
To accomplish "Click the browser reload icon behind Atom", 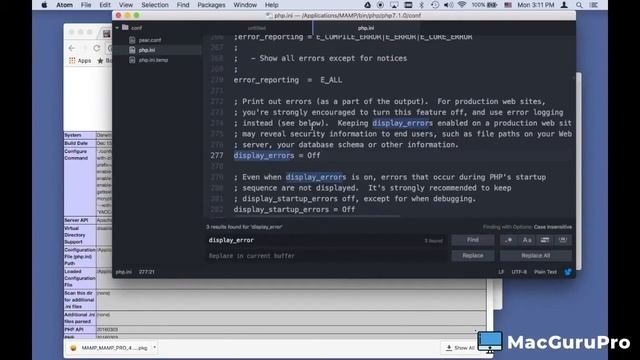I will (97, 48).
